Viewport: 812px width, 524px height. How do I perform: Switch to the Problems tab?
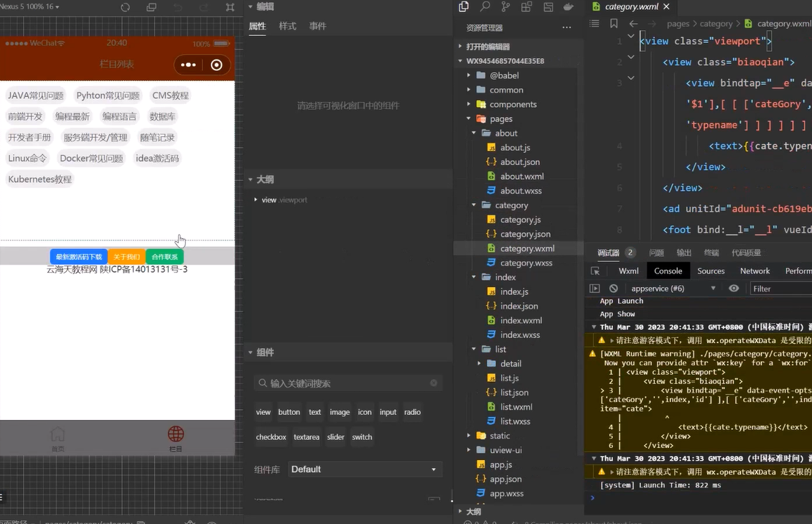click(x=656, y=253)
